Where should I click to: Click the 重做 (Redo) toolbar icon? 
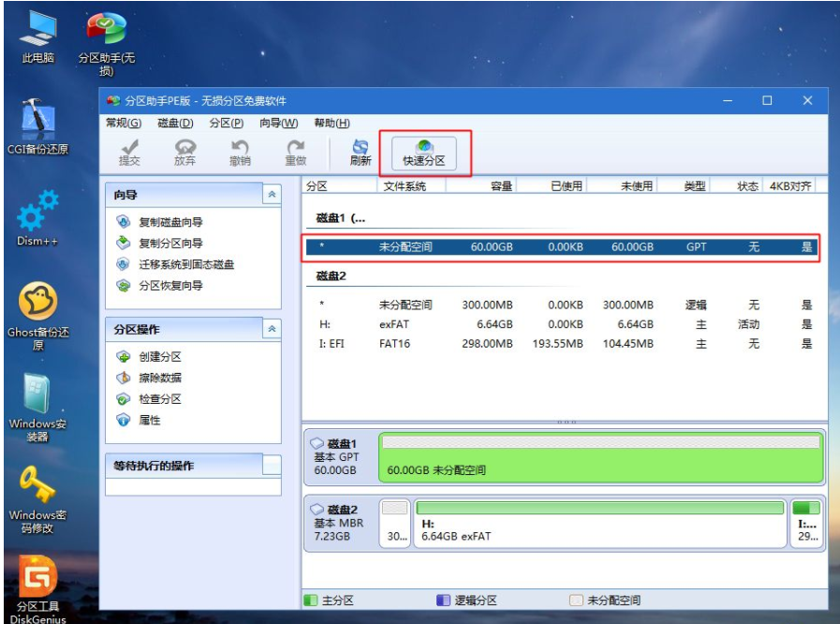[296, 153]
